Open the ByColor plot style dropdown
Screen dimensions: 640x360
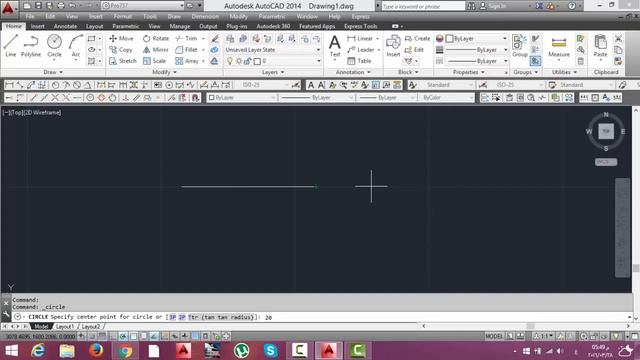(x=447, y=98)
